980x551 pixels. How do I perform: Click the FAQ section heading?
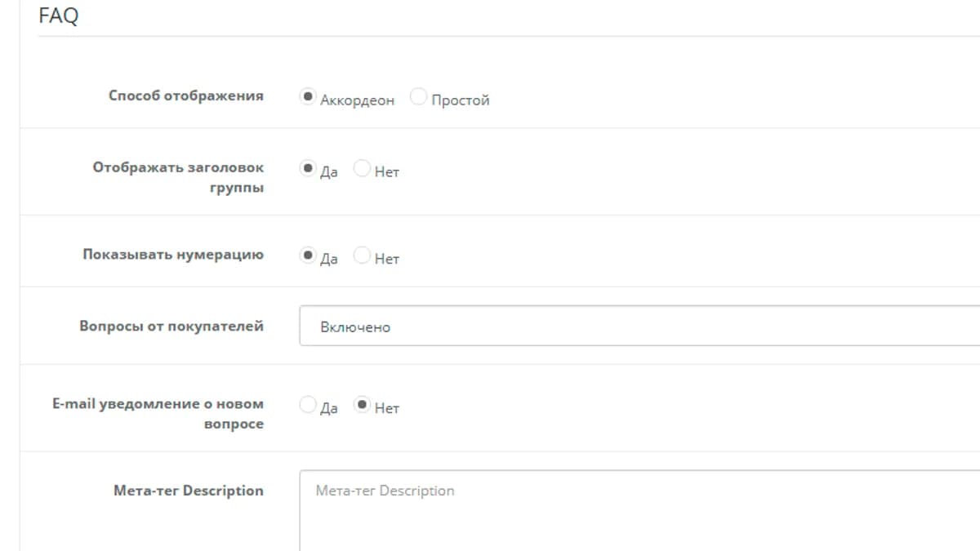pos(59,16)
